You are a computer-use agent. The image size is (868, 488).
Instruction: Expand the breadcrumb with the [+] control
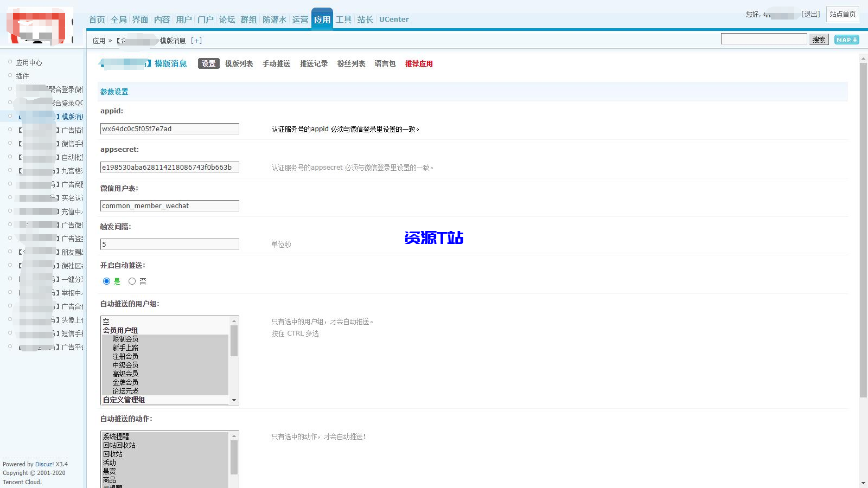click(x=196, y=40)
